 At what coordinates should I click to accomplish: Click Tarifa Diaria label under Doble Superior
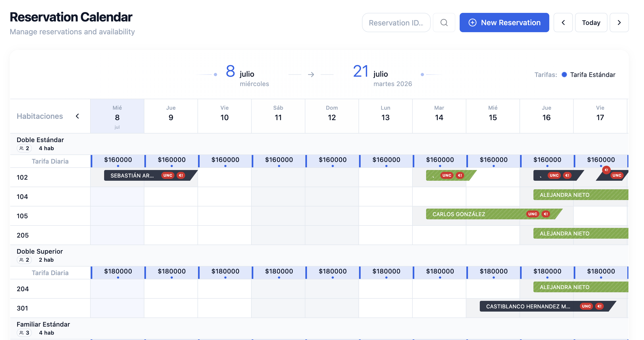click(x=50, y=273)
